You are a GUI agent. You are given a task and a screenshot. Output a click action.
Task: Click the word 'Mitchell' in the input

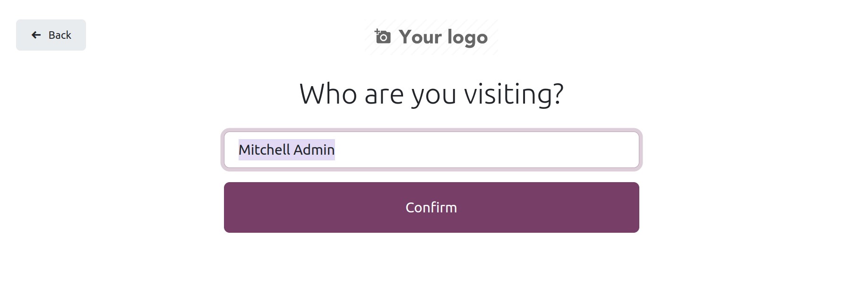(264, 150)
